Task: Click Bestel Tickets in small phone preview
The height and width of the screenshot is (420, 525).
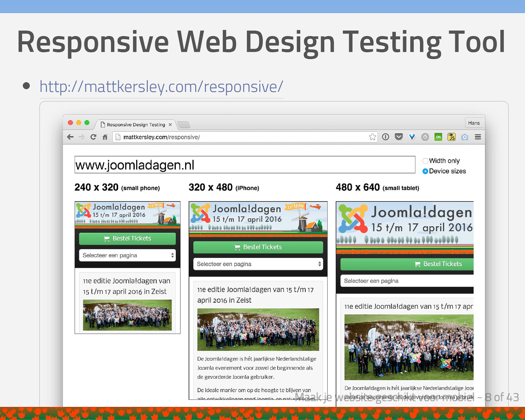Action: [127, 239]
